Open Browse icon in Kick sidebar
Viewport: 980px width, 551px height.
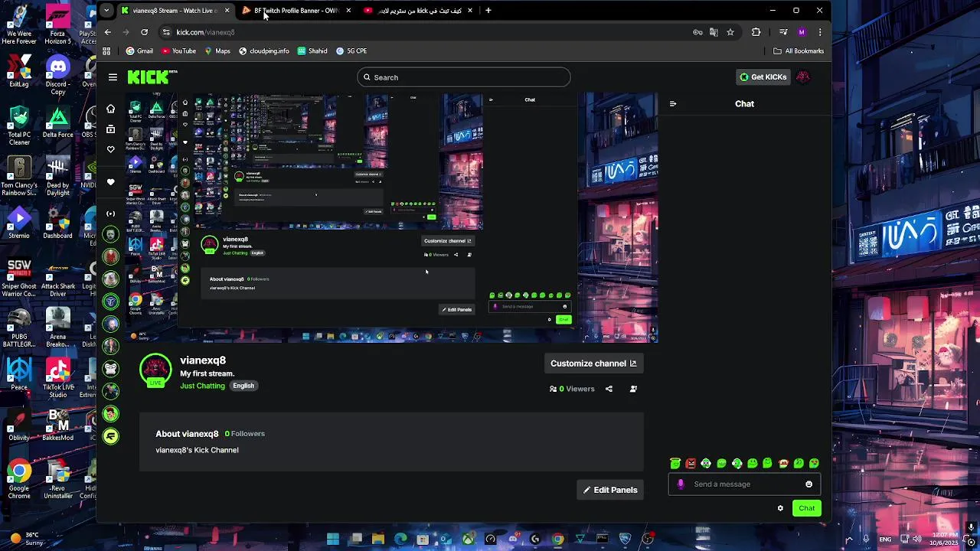pyautogui.click(x=111, y=129)
